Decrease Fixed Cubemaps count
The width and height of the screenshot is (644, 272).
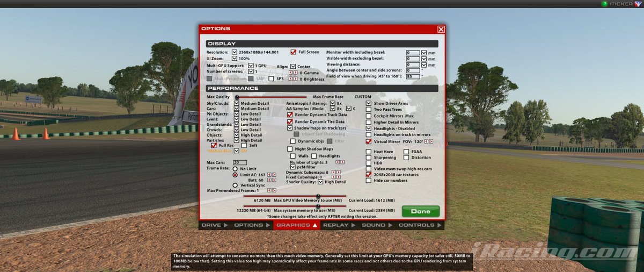pyautogui.click(x=334, y=177)
